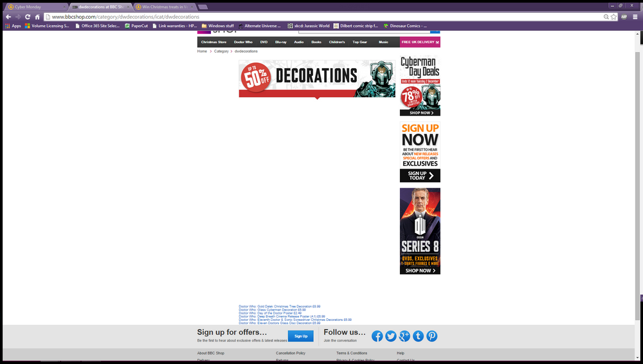Open the BBC Shop Facebook page icon
This screenshot has height=364, width=643.
point(377,336)
